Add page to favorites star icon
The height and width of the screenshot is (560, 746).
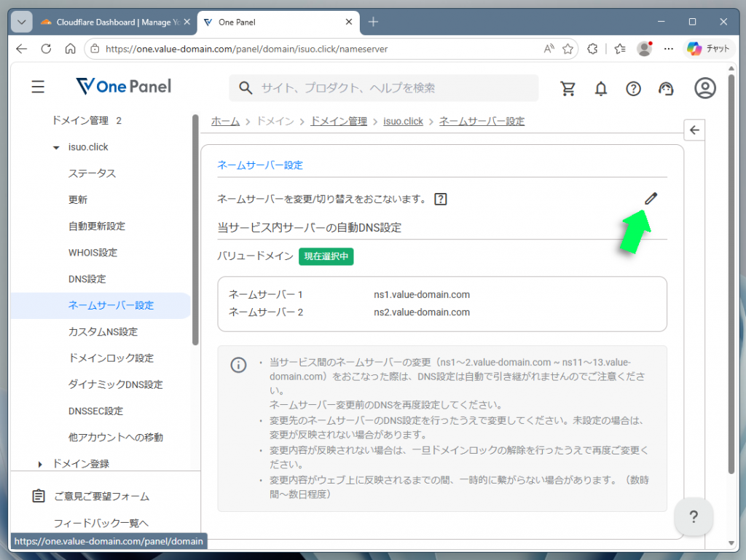point(568,49)
